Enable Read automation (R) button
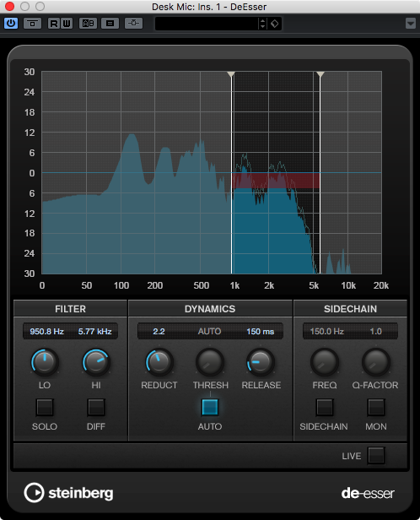Screen dimensions: 420x520 (x=54, y=24)
